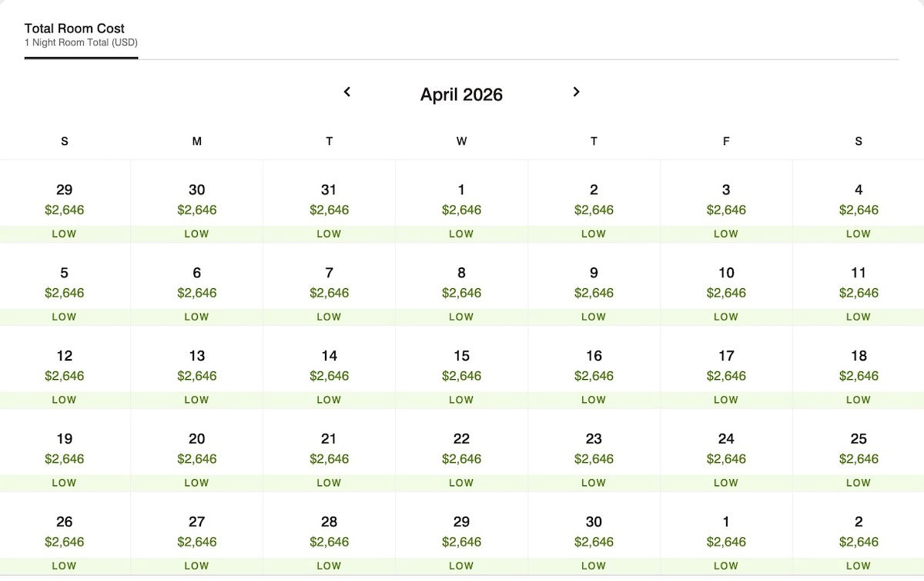Pick March 29 date cell
924x581 pixels.
coord(65,202)
